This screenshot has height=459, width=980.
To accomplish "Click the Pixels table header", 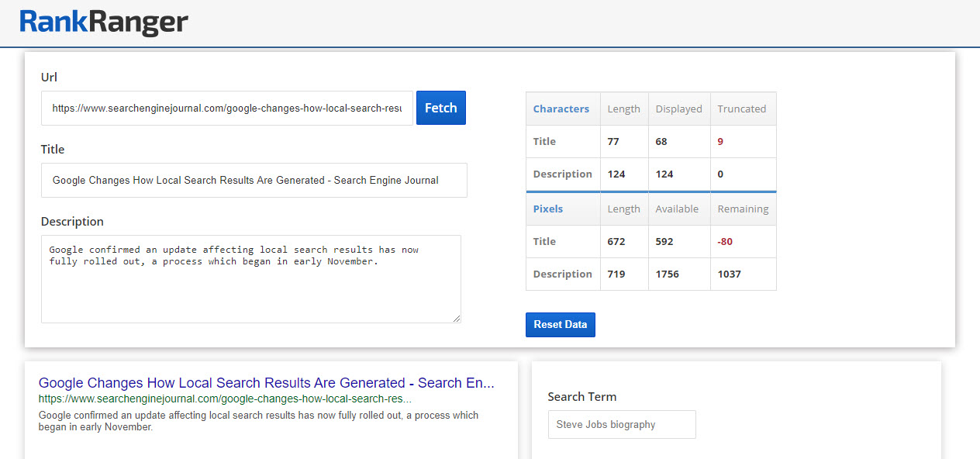I will pyautogui.click(x=548, y=209).
